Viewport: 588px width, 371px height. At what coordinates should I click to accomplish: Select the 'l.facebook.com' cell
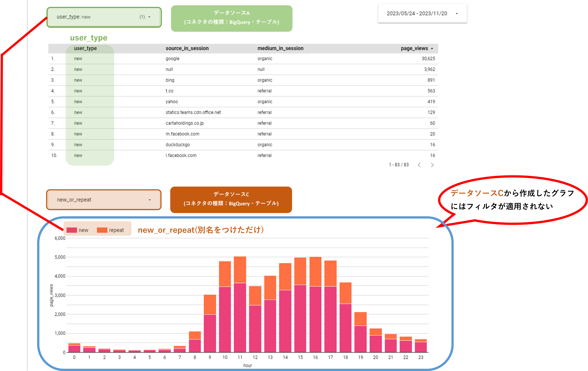pos(181,155)
